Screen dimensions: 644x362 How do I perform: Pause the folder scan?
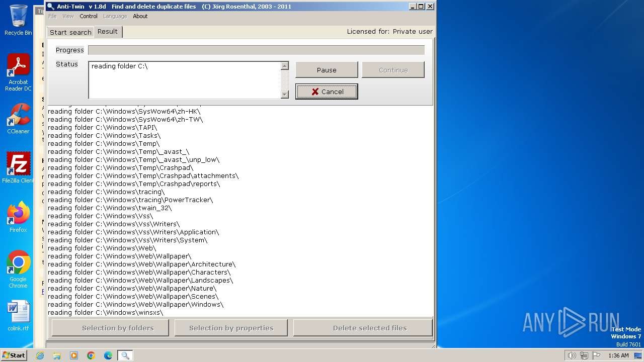pyautogui.click(x=327, y=70)
